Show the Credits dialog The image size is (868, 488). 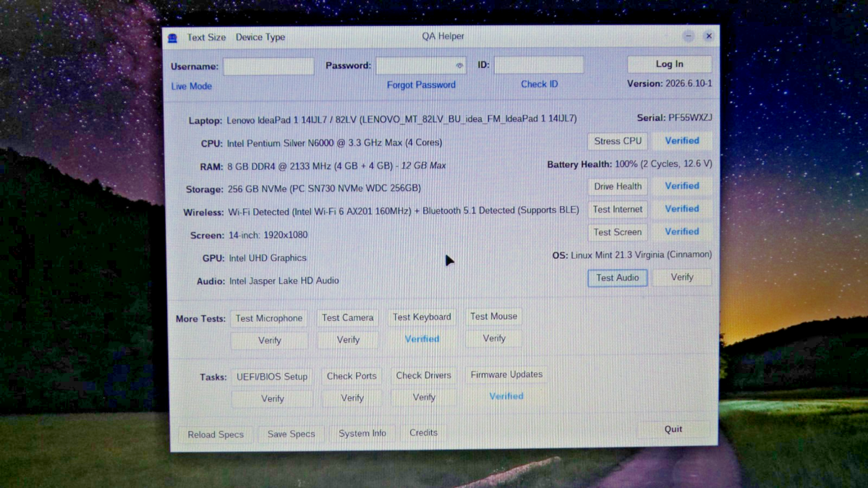[x=423, y=432]
